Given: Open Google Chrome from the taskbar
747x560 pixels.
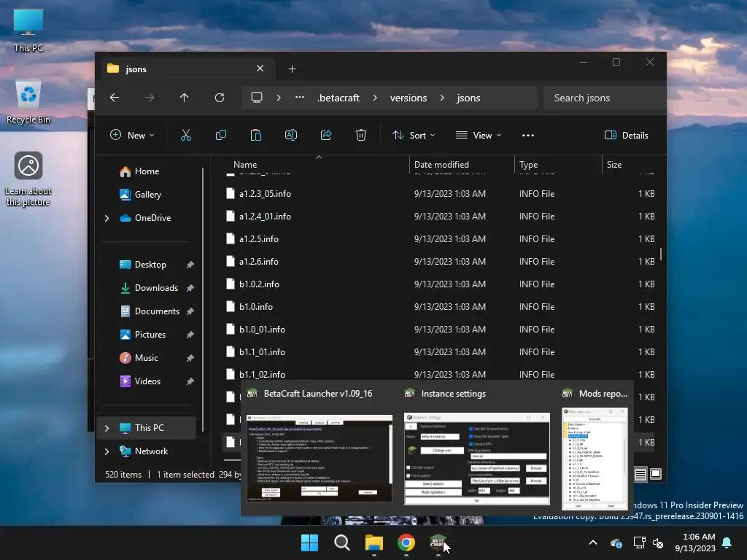Looking at the screenshot, I should coord(406,542).
